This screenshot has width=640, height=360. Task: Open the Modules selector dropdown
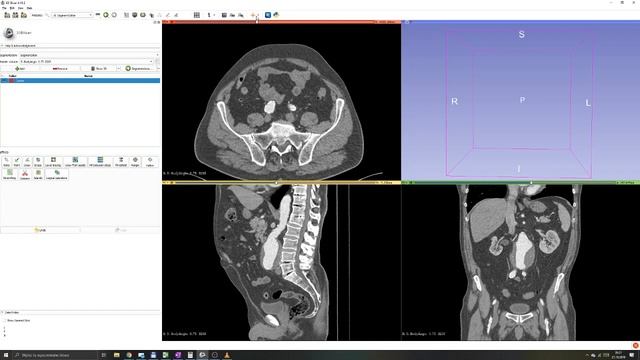pos(72,15)
